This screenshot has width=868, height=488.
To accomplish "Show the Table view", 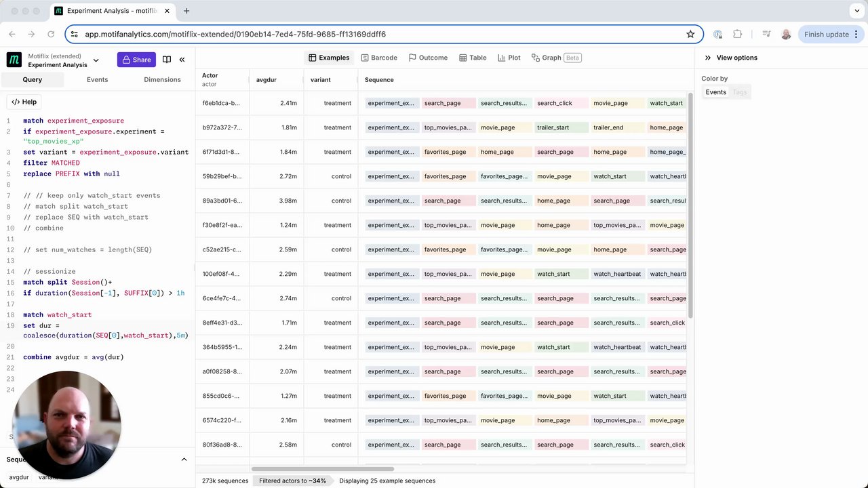I will pyautogui.click(x=473, y=58).
